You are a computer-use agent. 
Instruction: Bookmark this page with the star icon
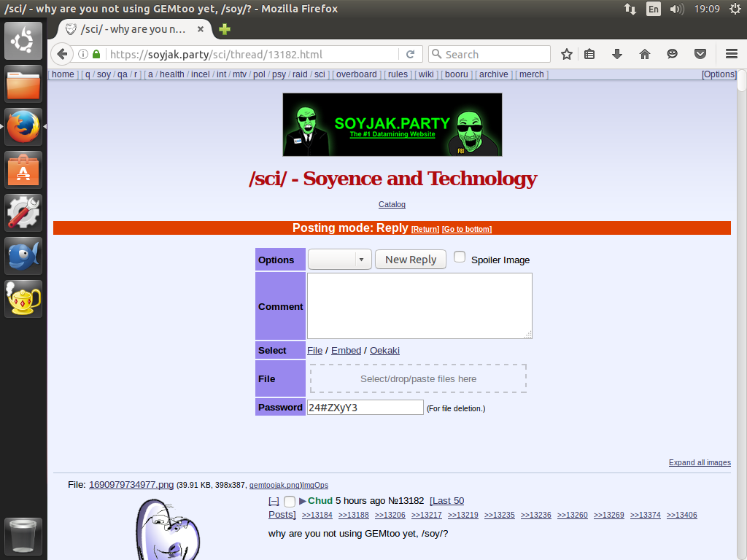[567, 55]
